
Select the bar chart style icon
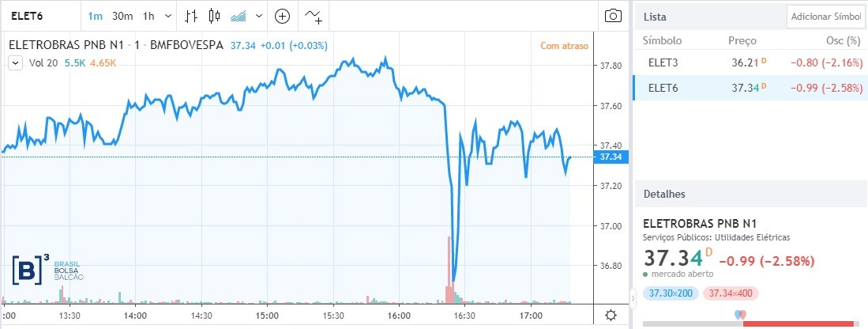coord(191,16)
